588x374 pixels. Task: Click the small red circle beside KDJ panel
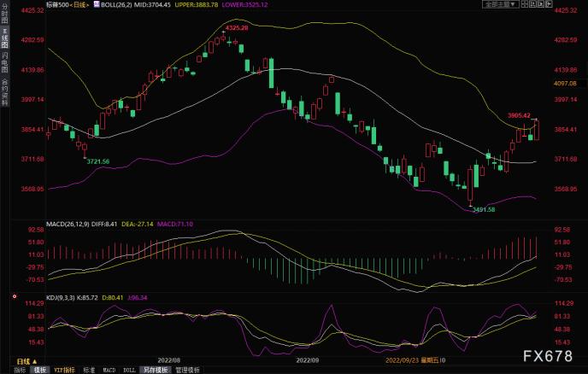(x=15, y=296)
